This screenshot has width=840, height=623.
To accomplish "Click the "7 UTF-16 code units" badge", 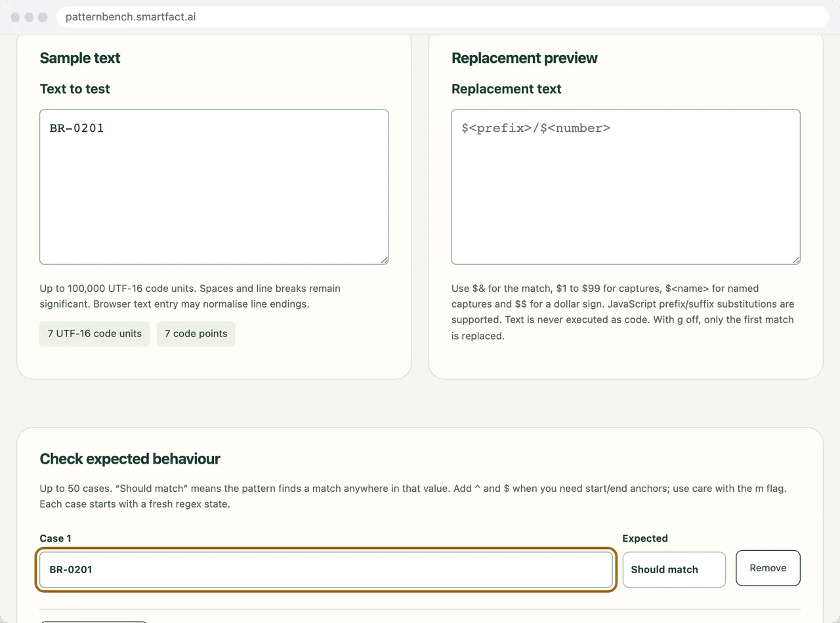I will click(94, 333).
